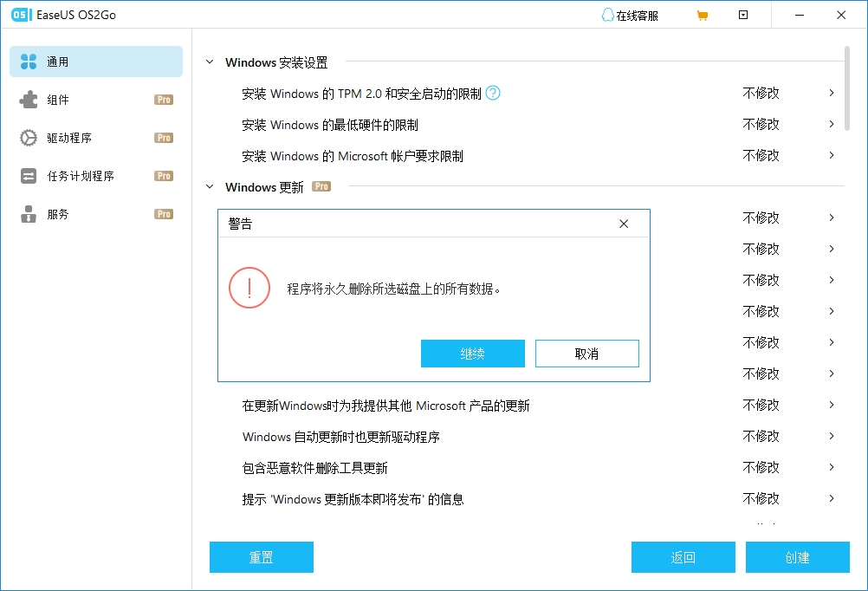
Task: Close the 警告 dialog with X
Action: click(624, 224)
